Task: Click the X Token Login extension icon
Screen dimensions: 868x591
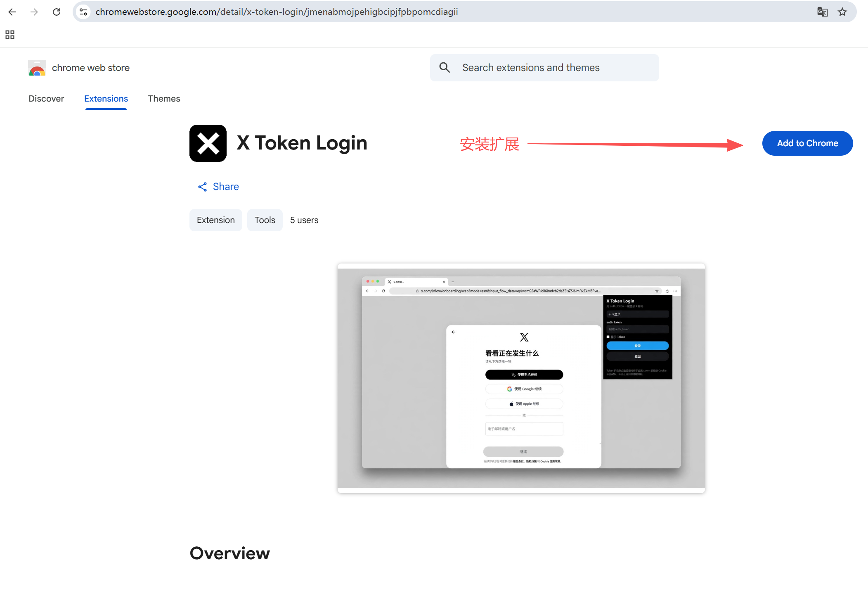Action: 208,143
